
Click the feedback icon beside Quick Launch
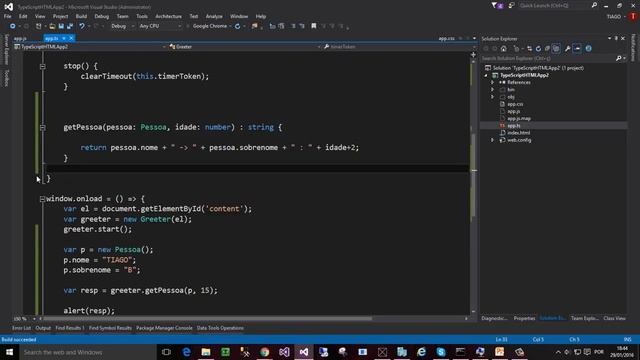(x=511, y=5)
